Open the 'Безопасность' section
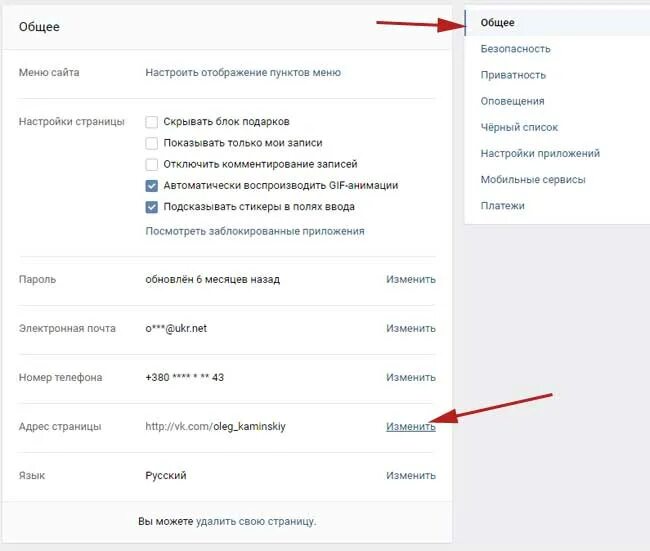Image resolution: width=650 pixels, height=551 pixels. [x=515, y=49]
